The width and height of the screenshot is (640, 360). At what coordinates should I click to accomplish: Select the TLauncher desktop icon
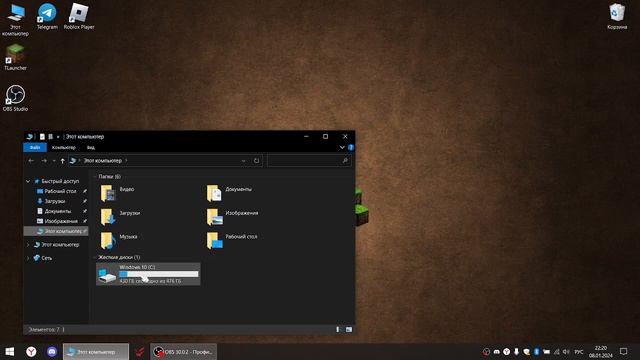[x=15, y=57]
